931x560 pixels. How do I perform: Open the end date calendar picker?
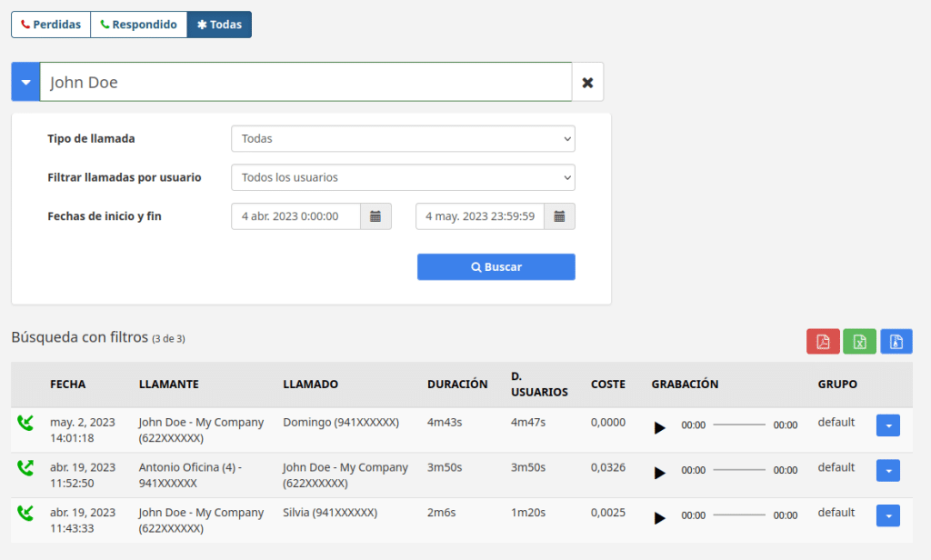(x=561, y=215)
